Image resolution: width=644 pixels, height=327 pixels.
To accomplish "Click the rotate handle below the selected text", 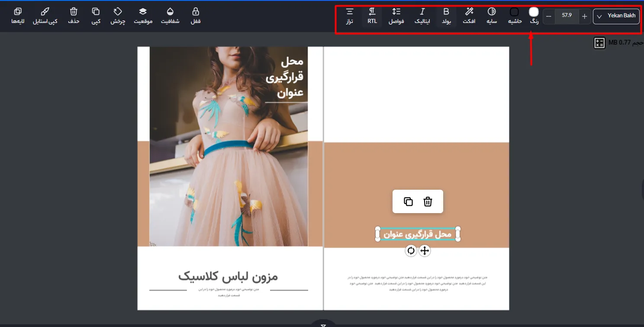I will pyautogui.click(x=411, y=250).
